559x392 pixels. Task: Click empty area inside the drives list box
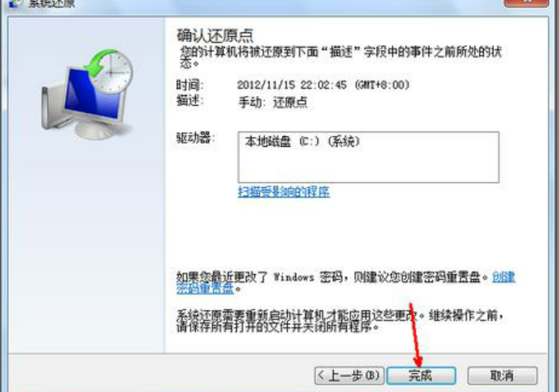[x=369, y=168]
